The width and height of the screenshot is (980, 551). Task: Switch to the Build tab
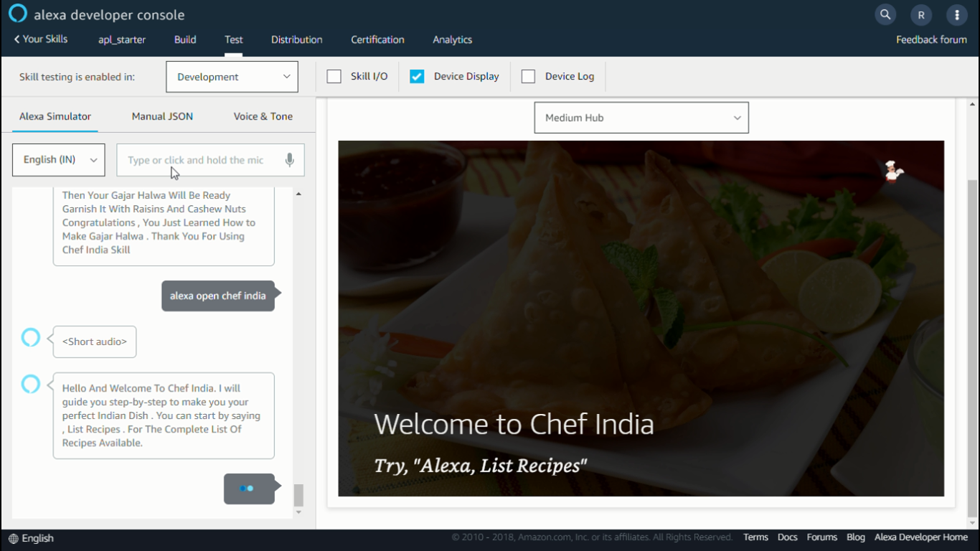(185, 39)
